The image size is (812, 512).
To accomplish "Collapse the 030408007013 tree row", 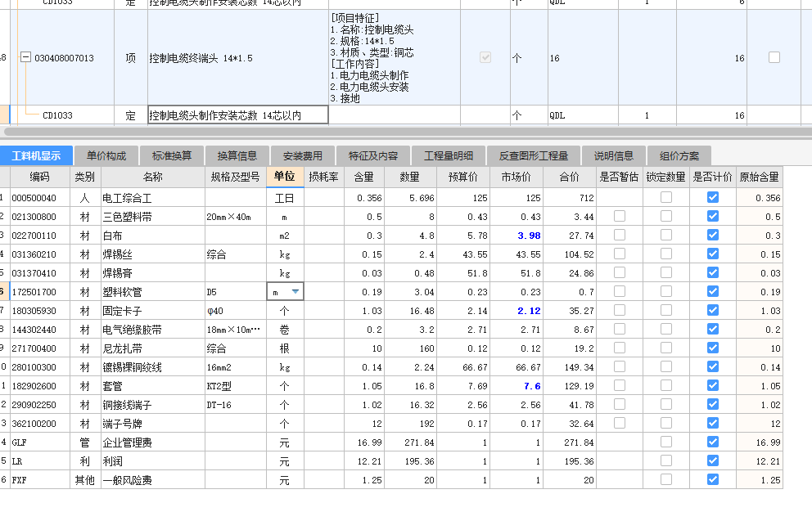I will [x=25, y=57].
